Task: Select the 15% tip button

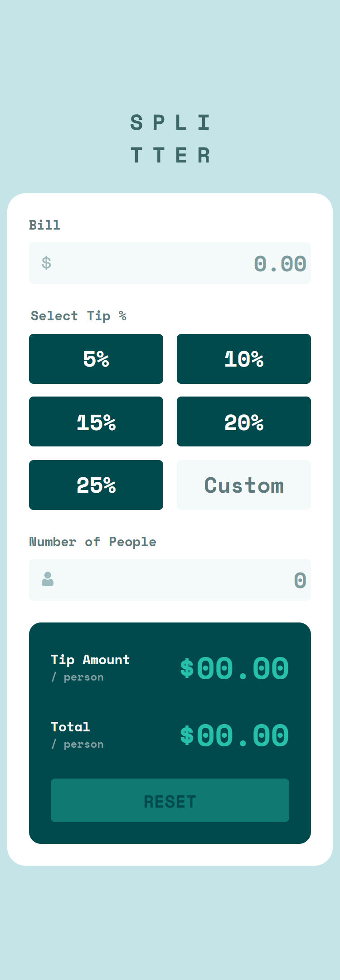Action: tap(96, 421)
